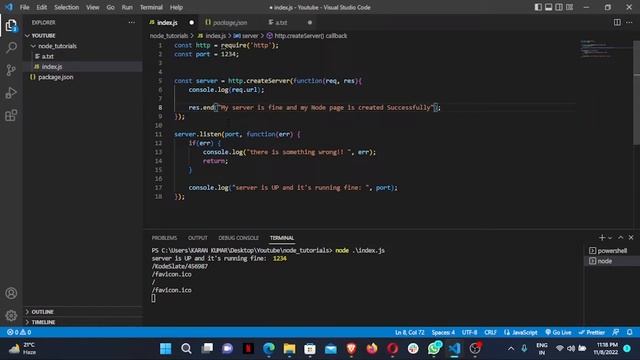Open Microsoft Edge from taskbar

click(x=269, y=349)
